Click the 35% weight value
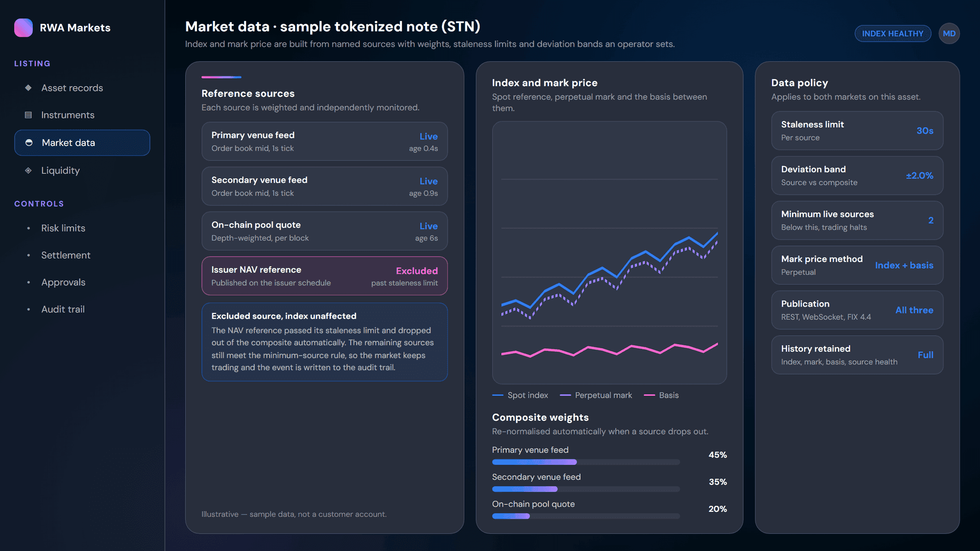The height and width of the screenshot is (551, 980). (x=717, y=482)
